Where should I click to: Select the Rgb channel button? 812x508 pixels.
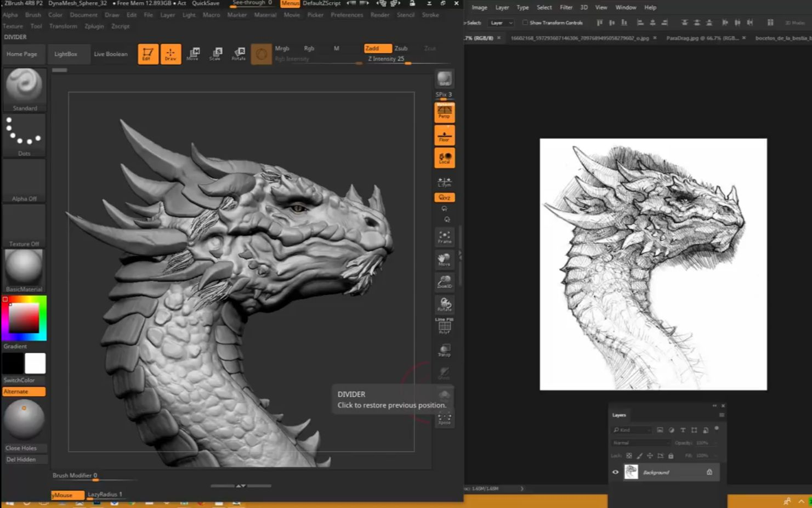point(309,48)
